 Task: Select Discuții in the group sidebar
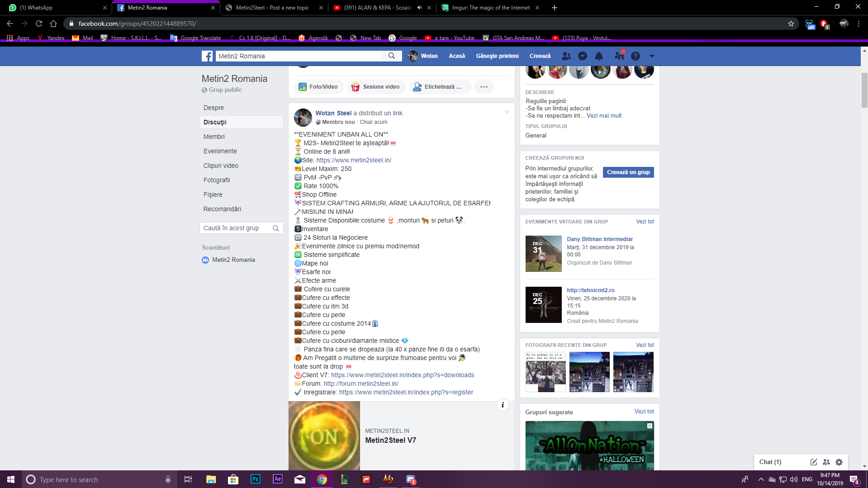(x=242, y=122)
